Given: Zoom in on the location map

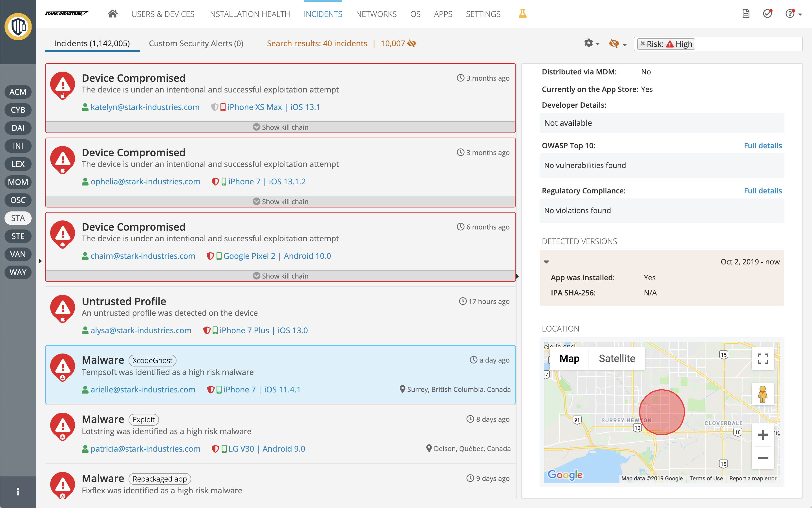Looking at the screenshot, I should pos(762,435).
